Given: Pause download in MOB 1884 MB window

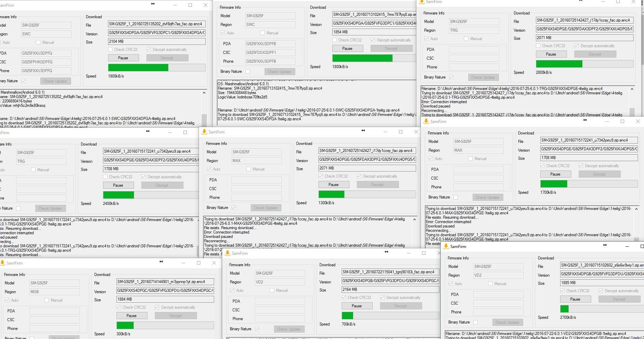Looking at the screenshot, I should pos(132,316).
